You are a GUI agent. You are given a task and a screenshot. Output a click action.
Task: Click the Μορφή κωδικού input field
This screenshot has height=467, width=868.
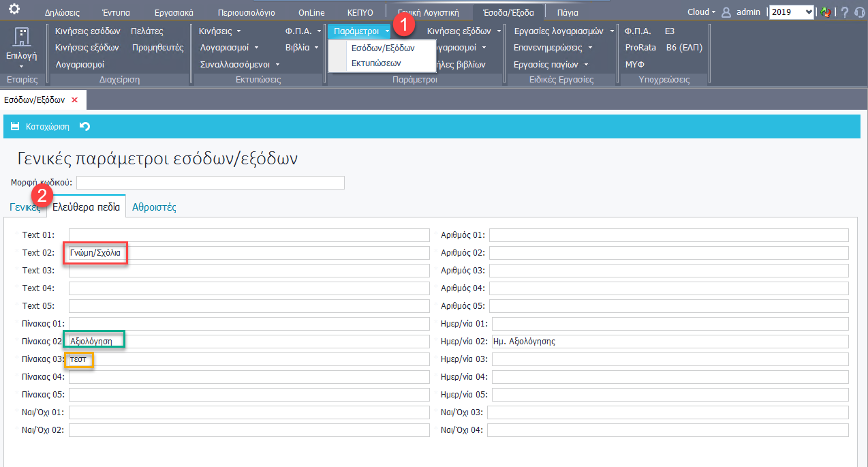[x=211, y=183]
